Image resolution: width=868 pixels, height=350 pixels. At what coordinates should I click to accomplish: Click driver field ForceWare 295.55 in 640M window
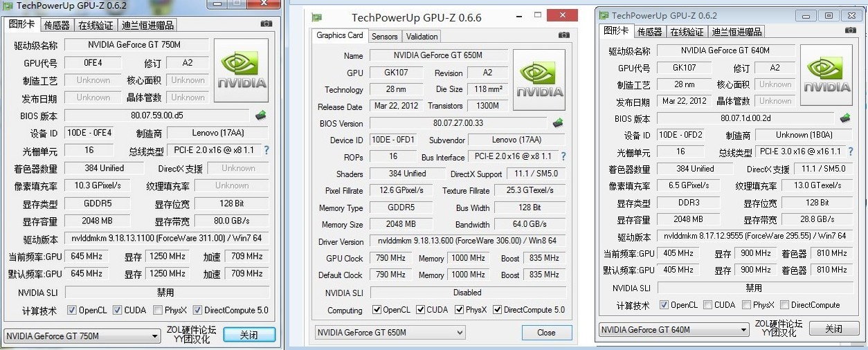pos(754,236)
